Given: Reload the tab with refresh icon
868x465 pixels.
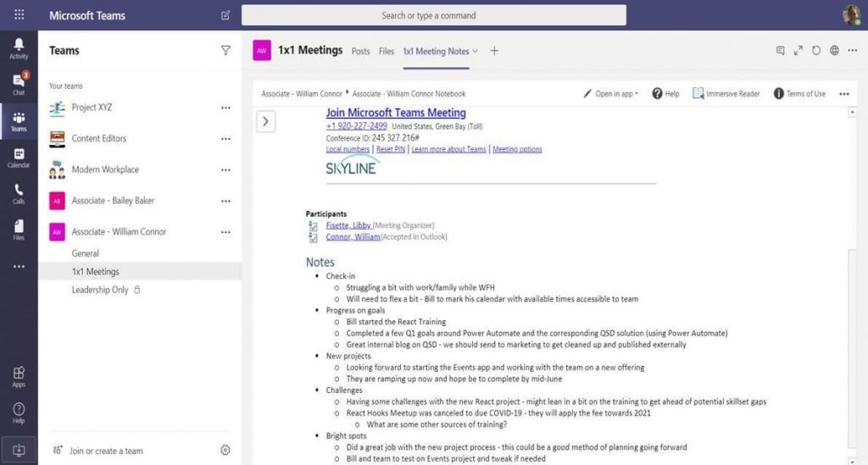Looking at the screenshot, I should (x=816, y=50).
